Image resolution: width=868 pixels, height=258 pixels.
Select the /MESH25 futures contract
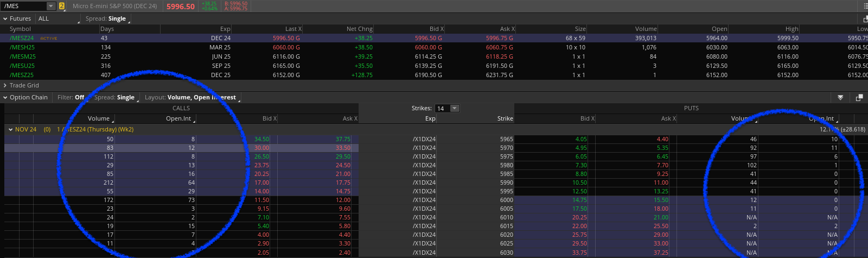(22, 47)
